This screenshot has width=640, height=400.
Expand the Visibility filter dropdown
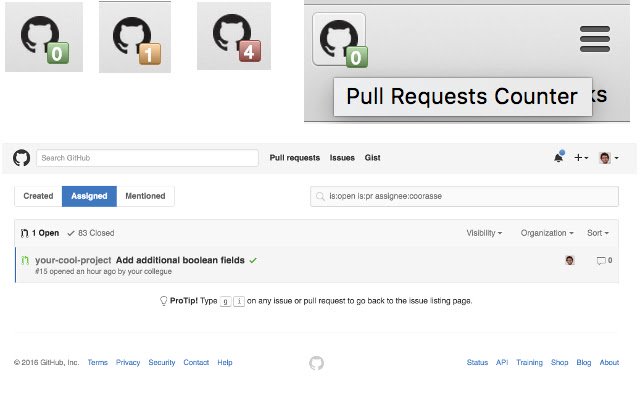pyautogui.click(x=484, y=233)
